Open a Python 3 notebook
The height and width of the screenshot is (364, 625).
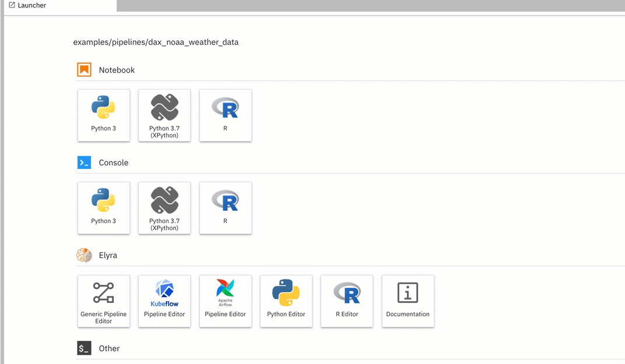[103, 115]
